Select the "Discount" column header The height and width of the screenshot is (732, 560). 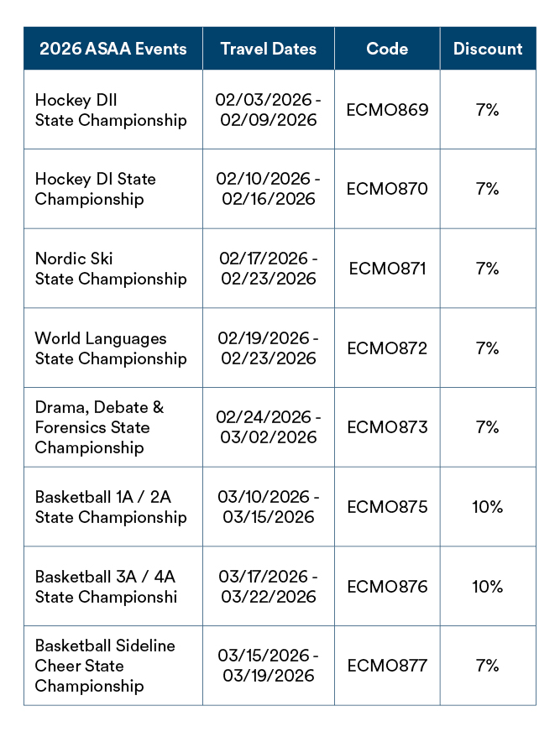pyautogui.click(x=488, y=49)
